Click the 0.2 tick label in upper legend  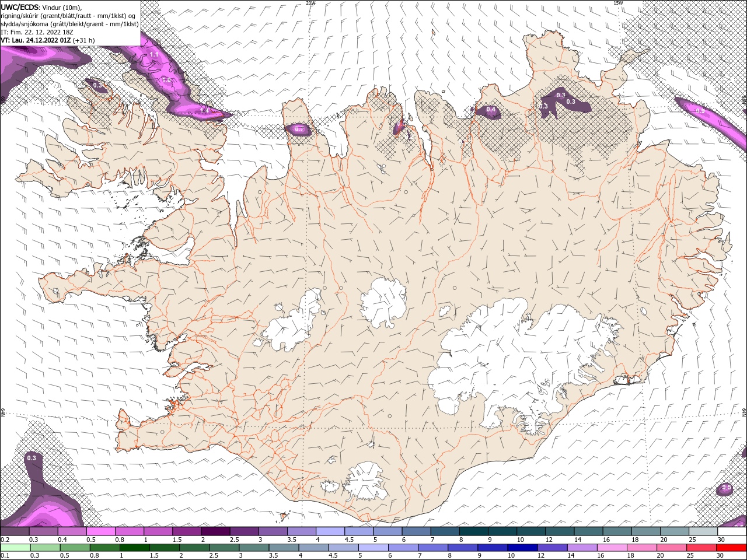(4, 540)
